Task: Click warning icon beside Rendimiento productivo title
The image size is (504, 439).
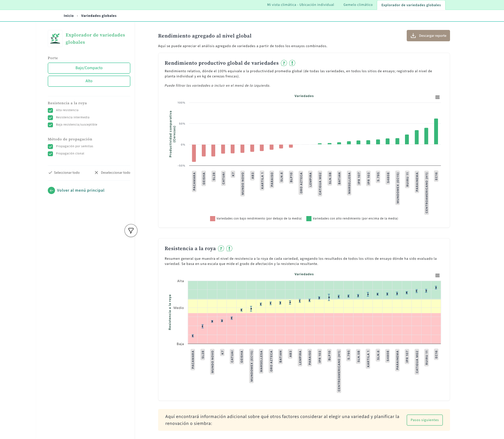Action: point(292,63)
